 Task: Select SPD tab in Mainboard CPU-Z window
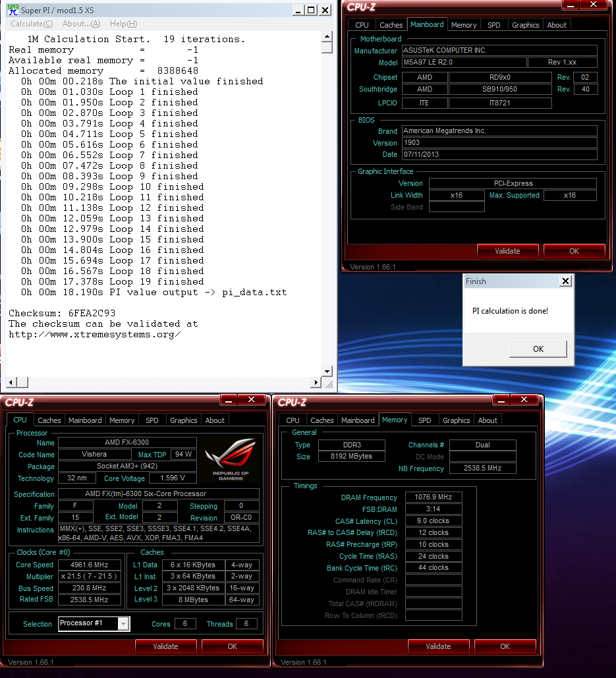click(x=493, y=25)
